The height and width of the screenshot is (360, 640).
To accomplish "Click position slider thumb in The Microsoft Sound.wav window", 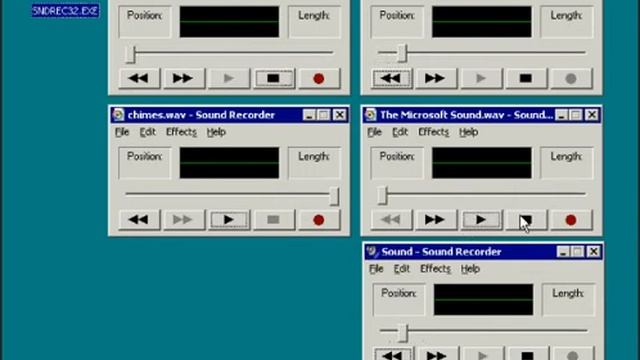I will [382, 196].
